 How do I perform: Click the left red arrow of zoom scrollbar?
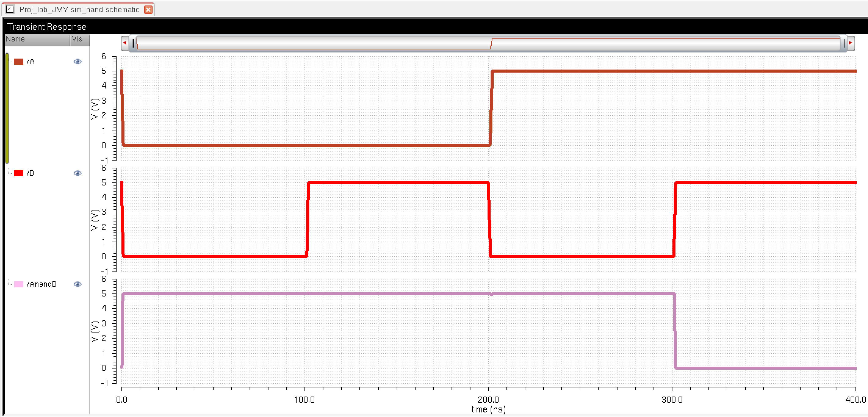pyautogui.click(x=125, y=43)
